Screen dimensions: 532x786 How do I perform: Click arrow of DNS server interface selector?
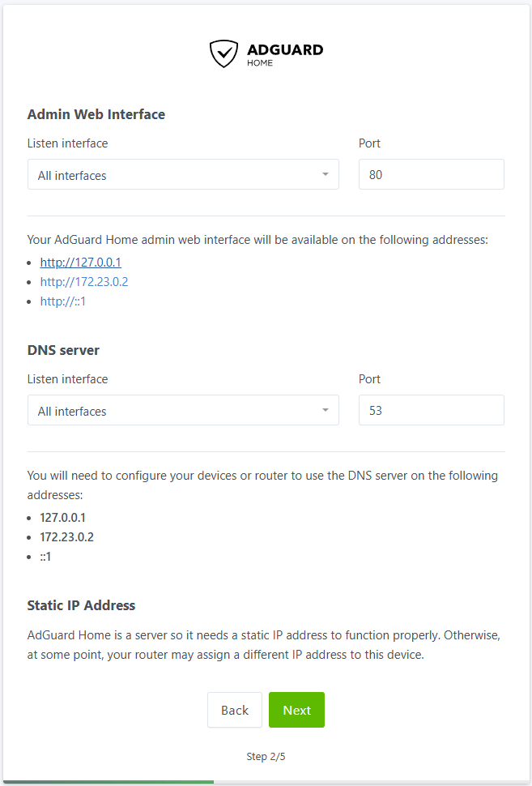tap(325, 411)
